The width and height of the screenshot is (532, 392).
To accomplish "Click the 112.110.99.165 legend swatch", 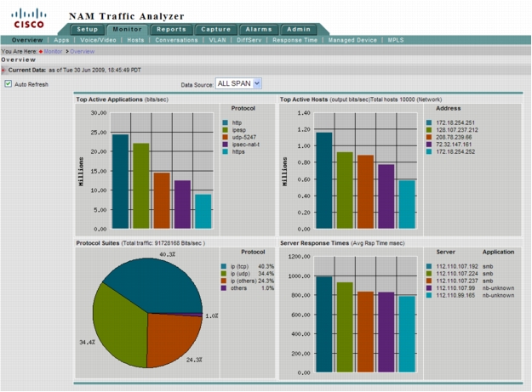I will [429, 295].
